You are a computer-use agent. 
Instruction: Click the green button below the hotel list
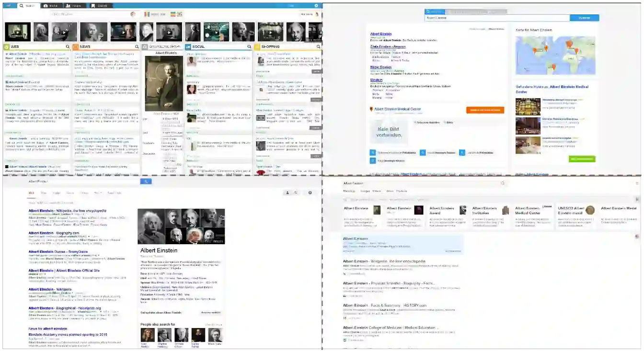click(582, 159)
